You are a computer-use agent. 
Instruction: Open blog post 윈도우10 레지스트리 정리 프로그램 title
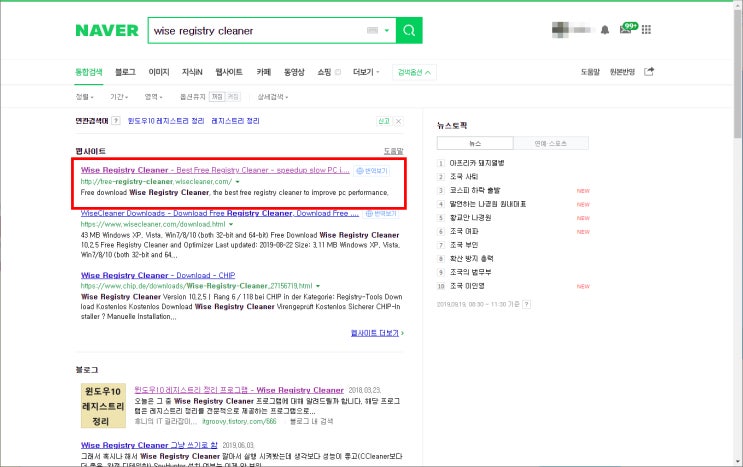click(239, 390)
